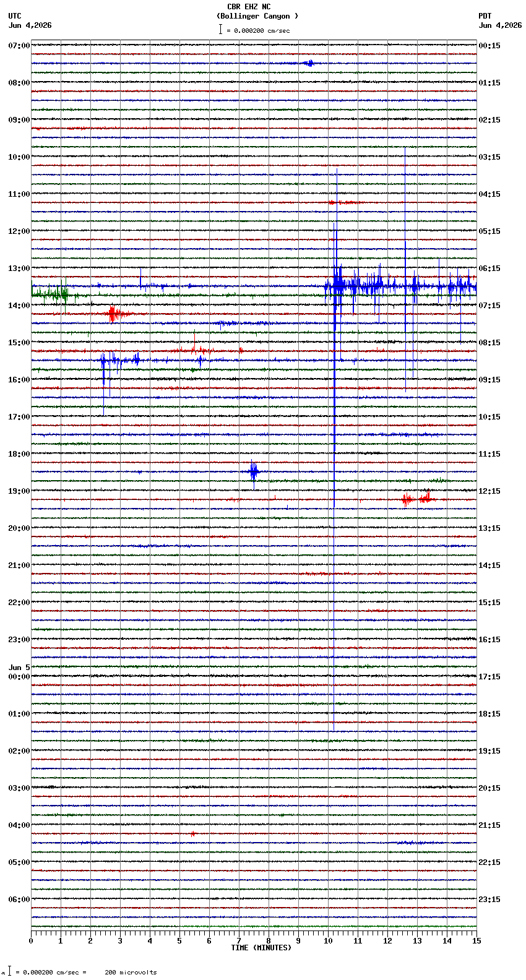This screenshot has width=526, height=980.
Task: Click the '13:00' UTC time label
Action: (19, 269)
